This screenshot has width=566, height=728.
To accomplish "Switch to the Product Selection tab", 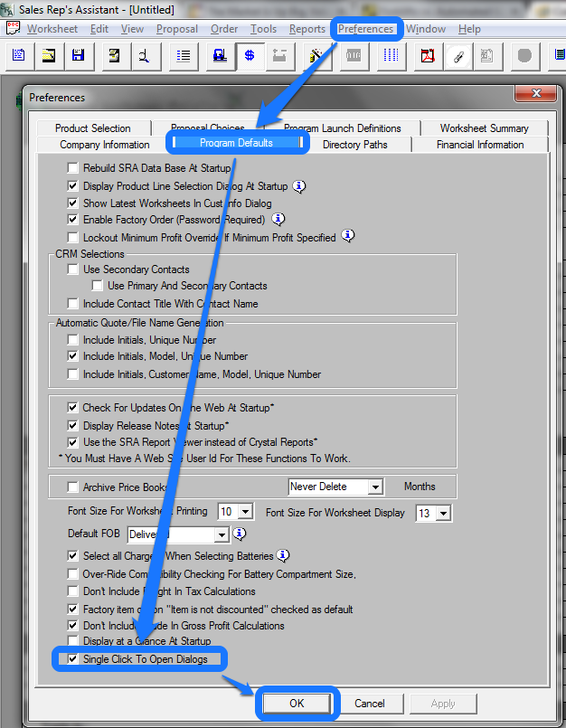I will tap(93, 128).
